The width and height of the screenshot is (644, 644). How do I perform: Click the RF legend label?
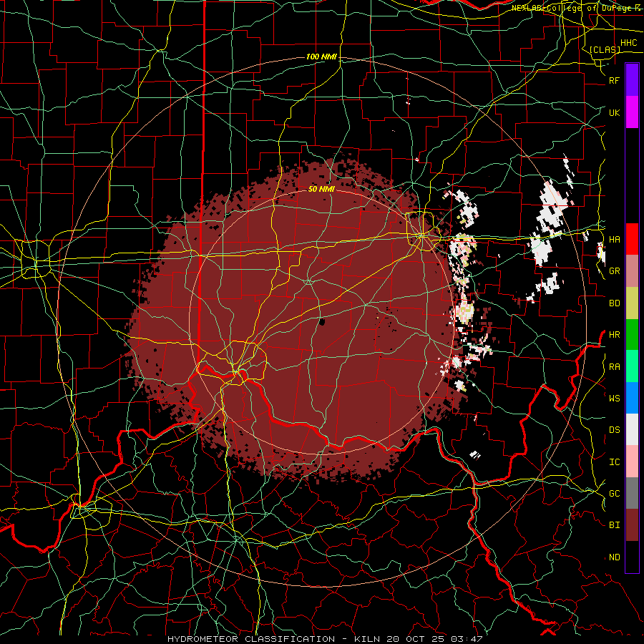(x=614, y=81)
